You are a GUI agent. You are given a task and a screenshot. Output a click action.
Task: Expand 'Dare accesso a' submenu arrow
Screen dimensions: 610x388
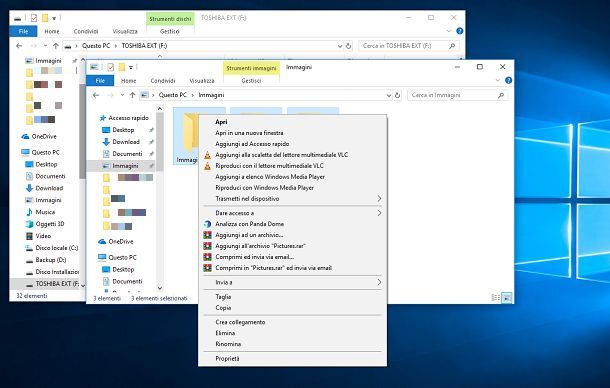click(379, 213)
